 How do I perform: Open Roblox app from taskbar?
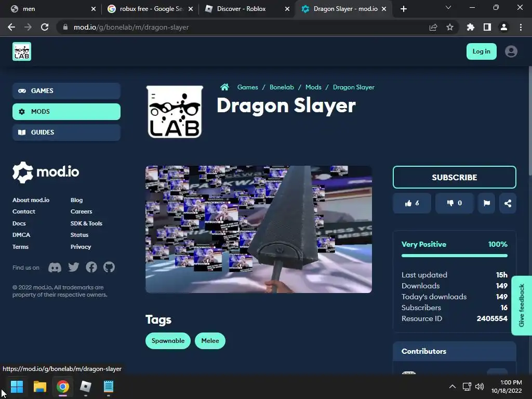click(86, 387)
